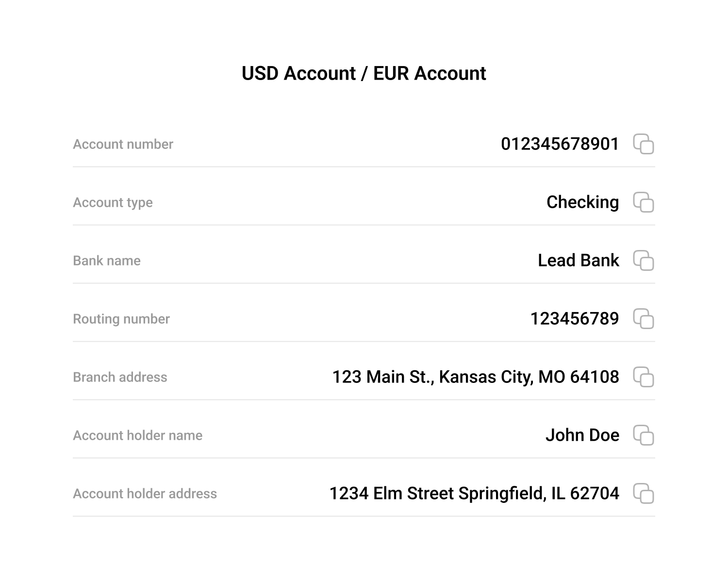Click the Checking account type value
The width and height of the screenshot is (728, 581).
582,202
